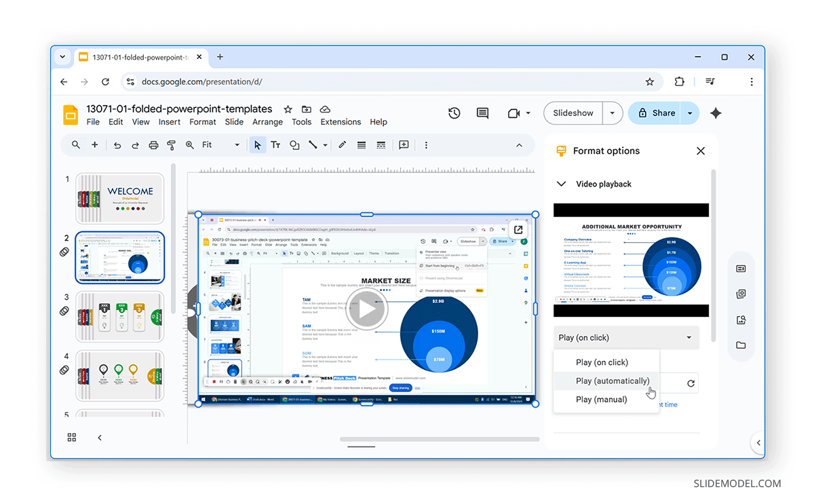This screenshot has height=504, width=814.
Task: Star the presentation next to its title
Action: point(288,109)
